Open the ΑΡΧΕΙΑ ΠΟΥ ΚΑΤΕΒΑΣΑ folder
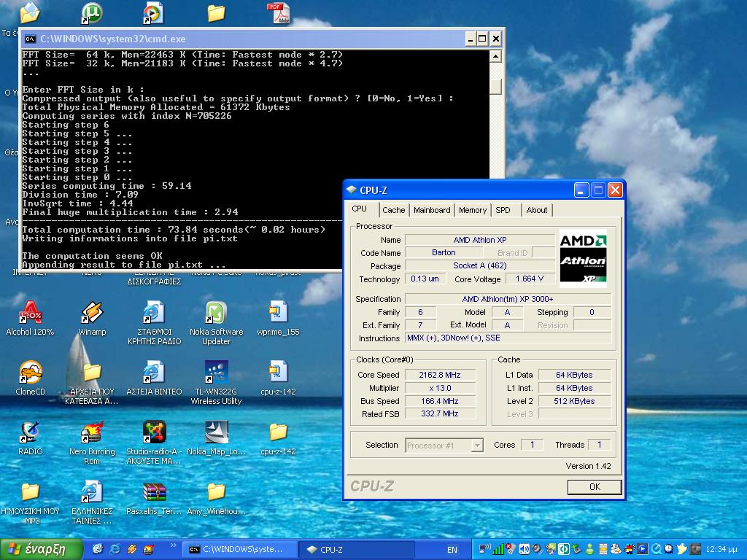The image size is (747, 560). pyautogui.click(x=92, y=372)
